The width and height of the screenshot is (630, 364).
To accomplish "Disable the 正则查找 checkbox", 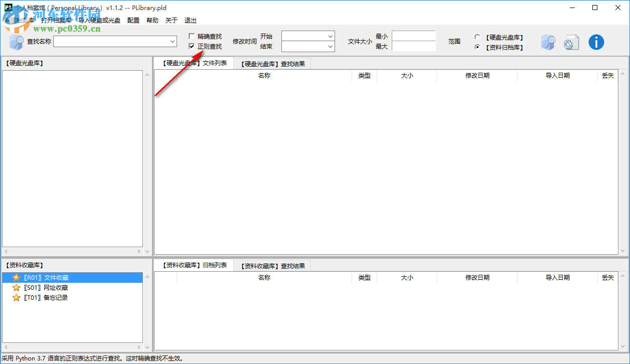I will 191,46.
